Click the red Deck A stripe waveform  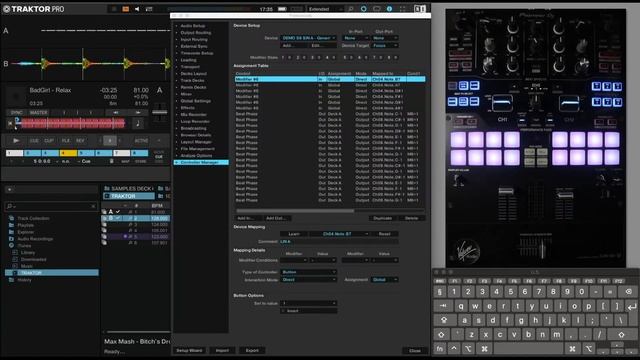point(73,123)
